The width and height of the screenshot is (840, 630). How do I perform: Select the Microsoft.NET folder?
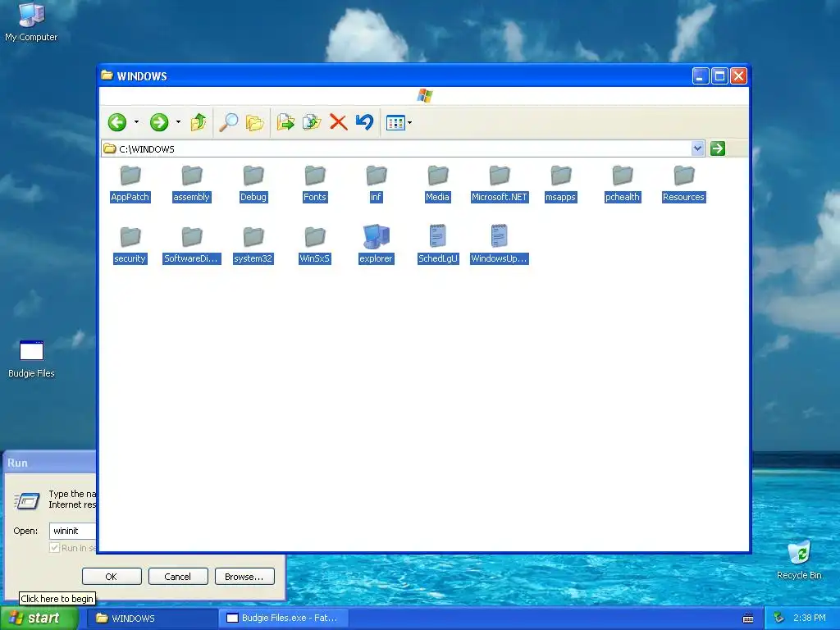tap(500, 184)
